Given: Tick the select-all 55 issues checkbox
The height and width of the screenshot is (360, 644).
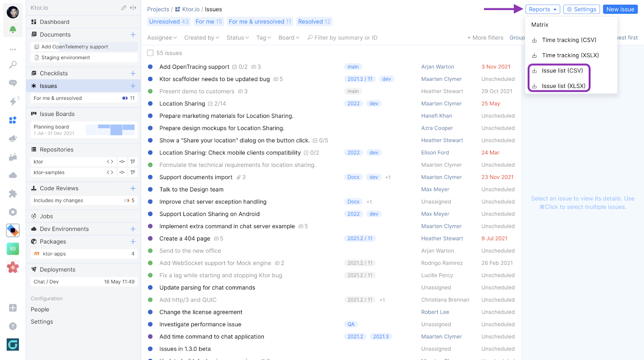Looking at the screenshot, I should [150, 53].
